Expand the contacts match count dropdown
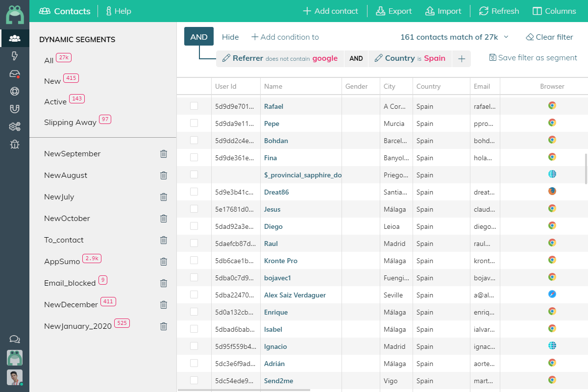This screenshot has width=588, height=392. (506, 37)
